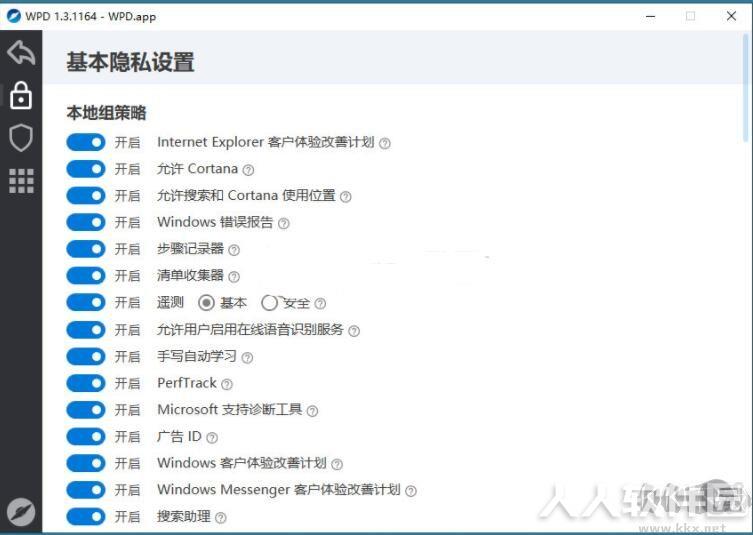This screenshot has height=535, width=753.
Task: Show help icon for 广告 ID
Action: click(x=212, y=438)
